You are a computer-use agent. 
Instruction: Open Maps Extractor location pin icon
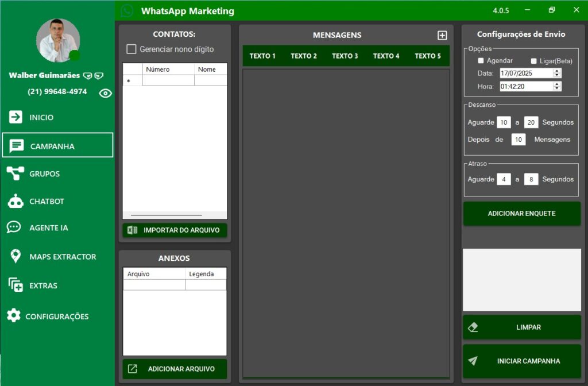pyautogui.click(x=16, y=257)
